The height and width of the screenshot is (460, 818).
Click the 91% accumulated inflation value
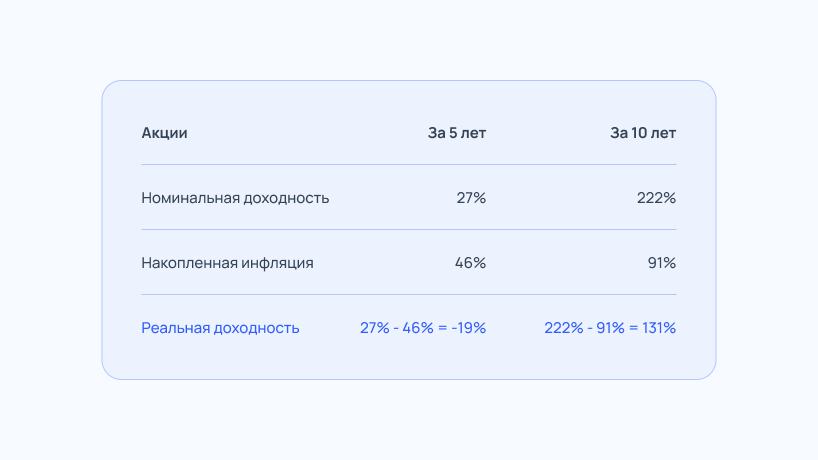662,263
